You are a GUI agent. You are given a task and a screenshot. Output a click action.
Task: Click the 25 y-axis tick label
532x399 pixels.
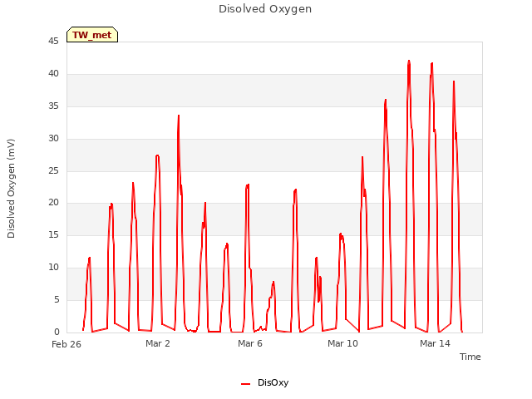53,170
